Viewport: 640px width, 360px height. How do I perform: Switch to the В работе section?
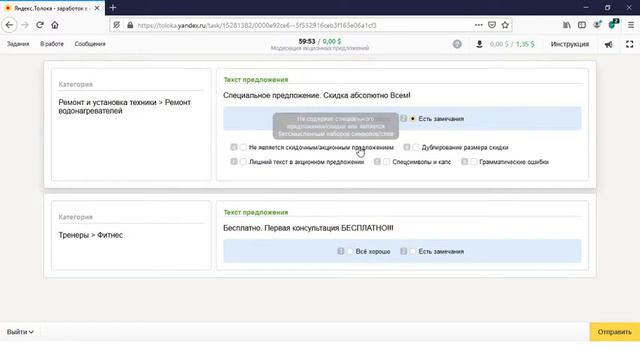click(x=52, y=44)
